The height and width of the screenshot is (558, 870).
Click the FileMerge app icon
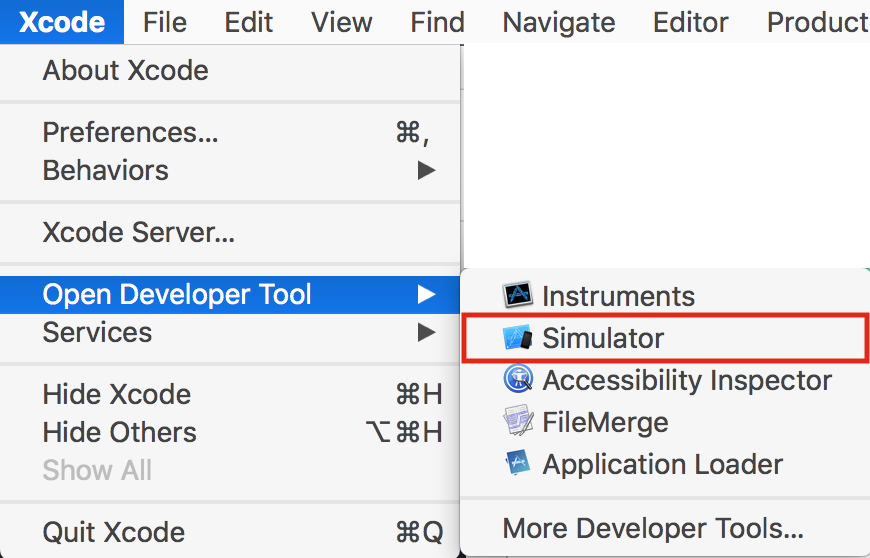coord(517,422)
